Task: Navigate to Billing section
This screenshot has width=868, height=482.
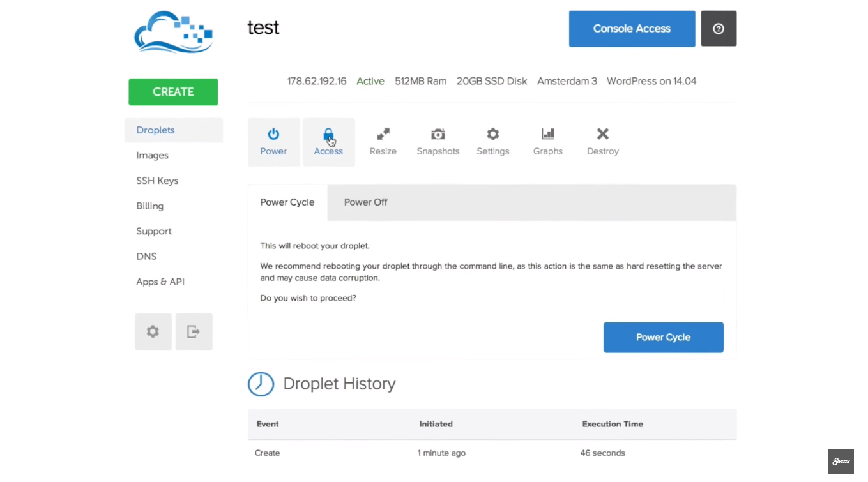Action: coord(150,206)
